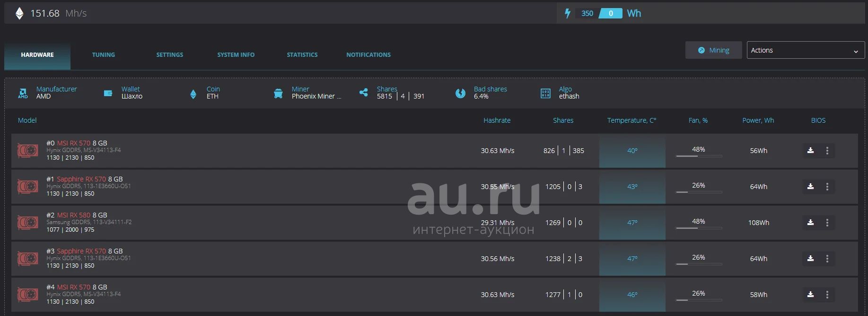The image size is (868, 316).
Task: Click fan bar for #2 MSI RX 580
Action: [x=699, y=227]
